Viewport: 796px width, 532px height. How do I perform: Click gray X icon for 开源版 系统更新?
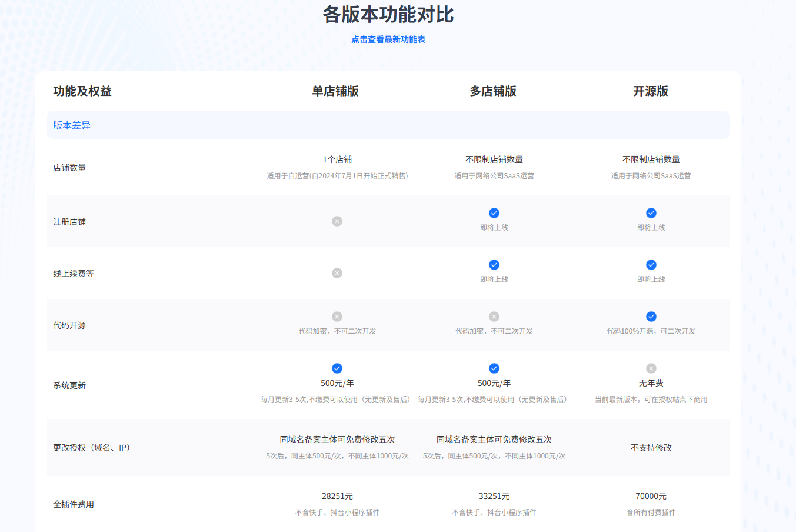point(651,368)
